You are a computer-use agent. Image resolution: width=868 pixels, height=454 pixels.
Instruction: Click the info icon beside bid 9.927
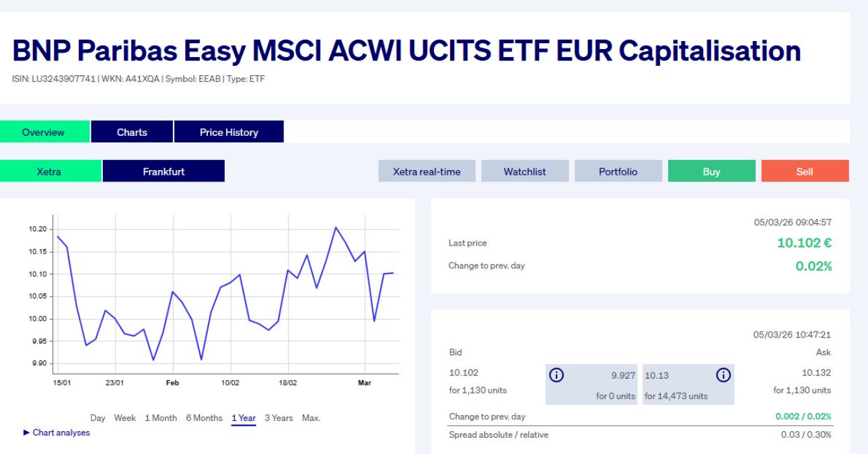(556, 375)
